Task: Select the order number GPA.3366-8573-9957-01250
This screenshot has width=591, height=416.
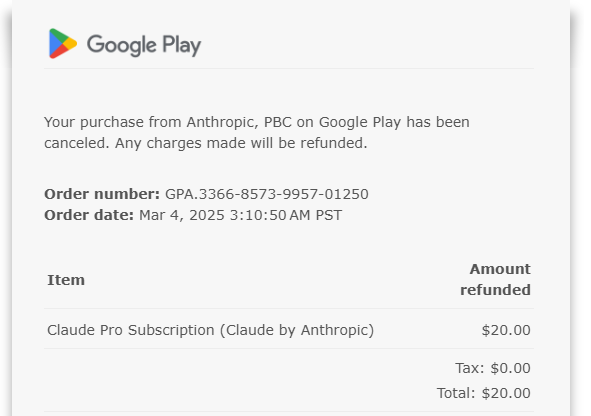Action: (267, 194)
